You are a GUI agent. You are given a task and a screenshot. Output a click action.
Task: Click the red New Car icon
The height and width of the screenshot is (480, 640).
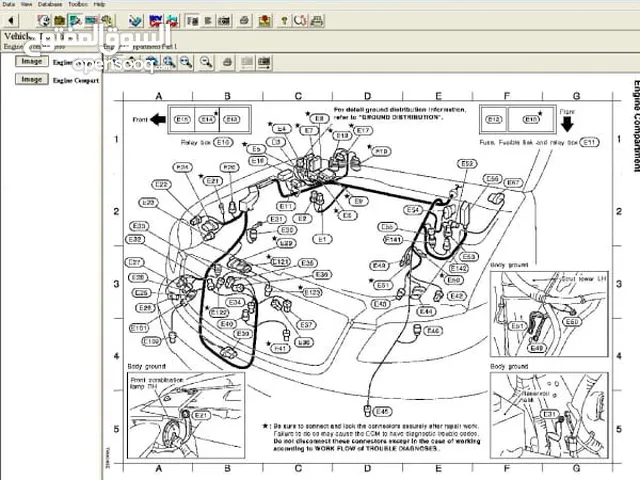coord(157,20)
